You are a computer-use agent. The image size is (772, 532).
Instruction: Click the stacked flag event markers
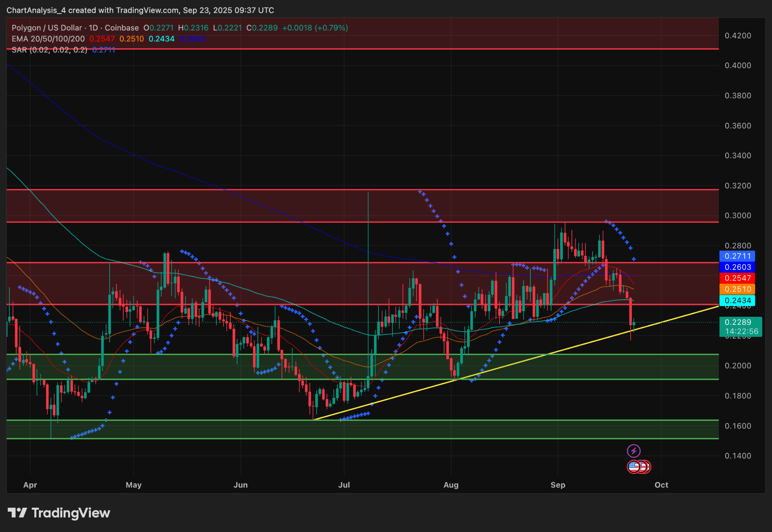pyautogui.click(x=643, y=466)
